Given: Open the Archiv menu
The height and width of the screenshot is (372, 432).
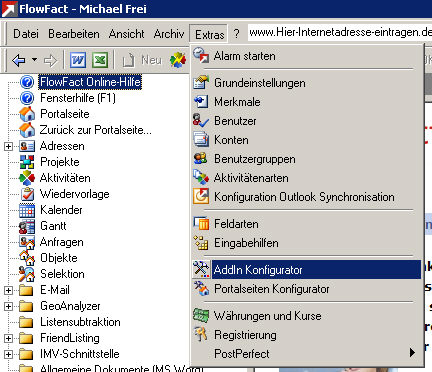Looking at the screenshot, I should (x=169, y=34).
